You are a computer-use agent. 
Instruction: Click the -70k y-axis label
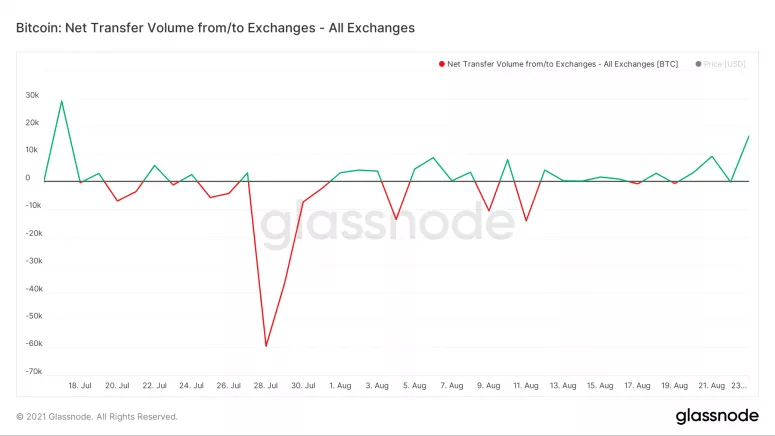32,371
